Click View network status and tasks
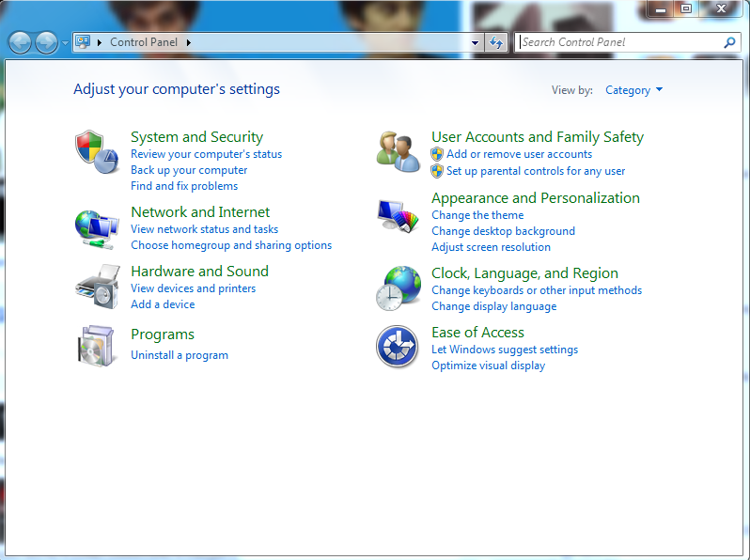 [x=204, y=229]
